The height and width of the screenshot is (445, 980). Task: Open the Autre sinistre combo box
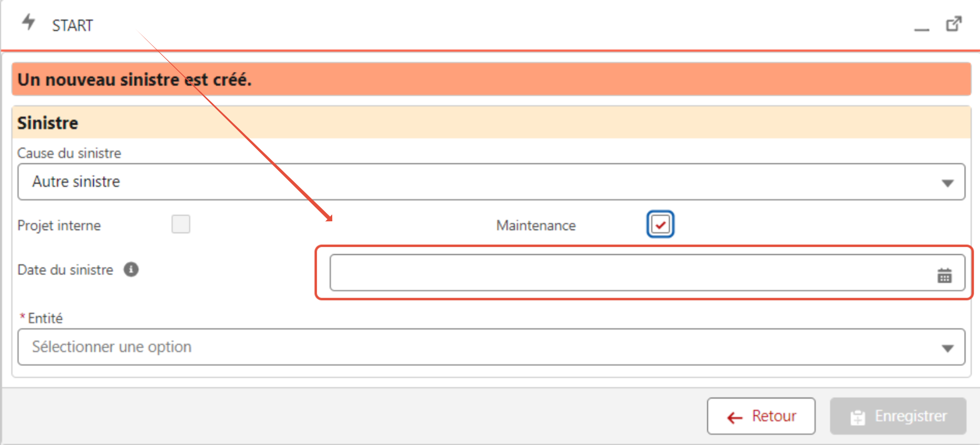[491, 182]
